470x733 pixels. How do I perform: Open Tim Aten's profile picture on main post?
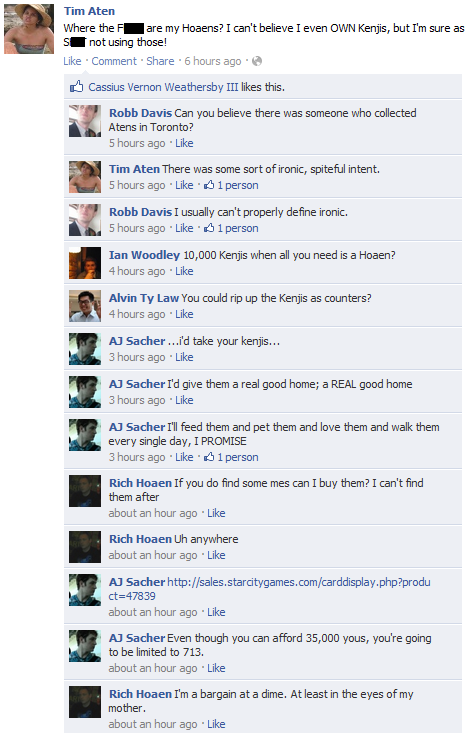click(29, 29)
